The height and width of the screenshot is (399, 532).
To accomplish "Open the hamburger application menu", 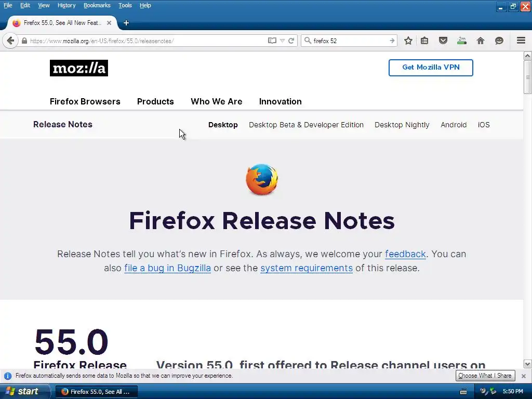I will [521, 41].
